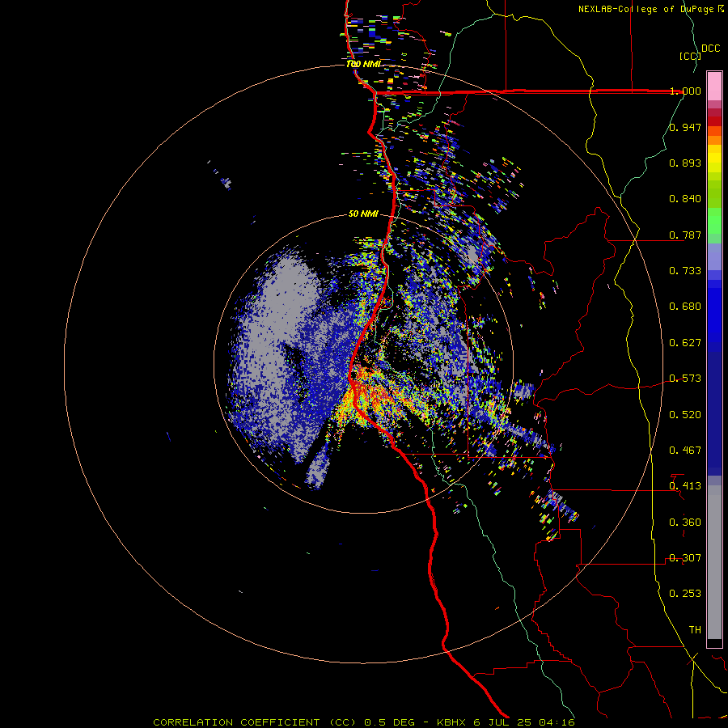The width and height of the screenshot is (728, 728).
Task: Select the 0.520 scale value
Action: click(x=685, y=415)
